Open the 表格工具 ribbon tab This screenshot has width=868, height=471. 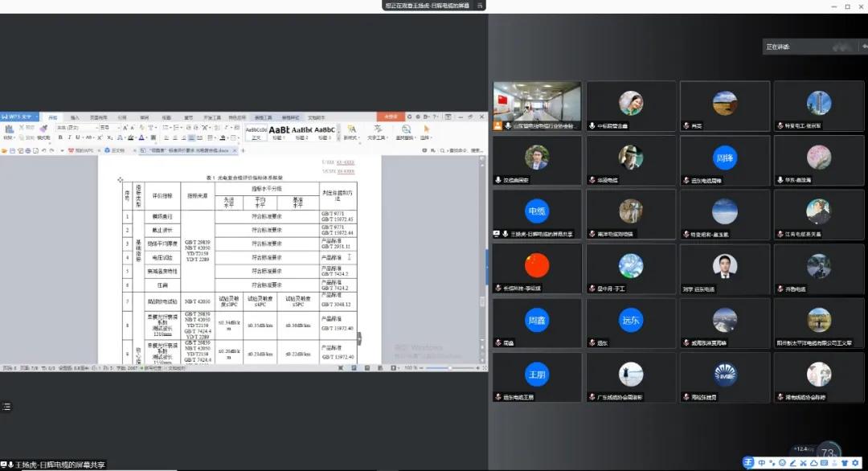click(263, 117)
